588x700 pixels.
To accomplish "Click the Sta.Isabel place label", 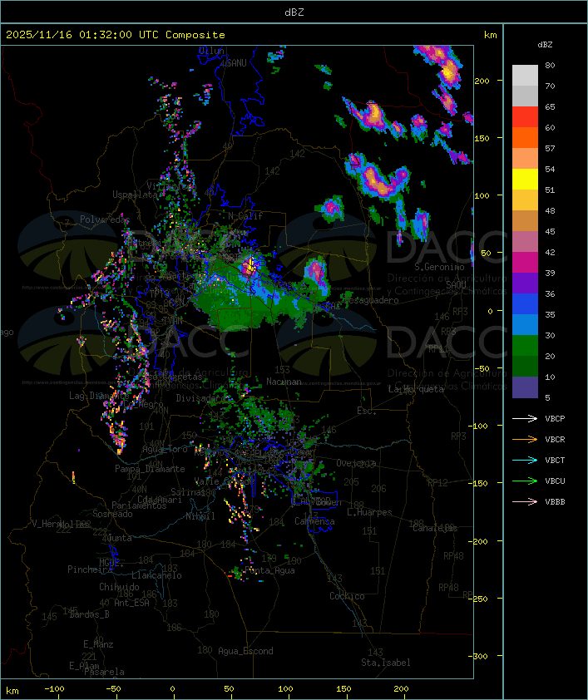I will coord(386,663).
